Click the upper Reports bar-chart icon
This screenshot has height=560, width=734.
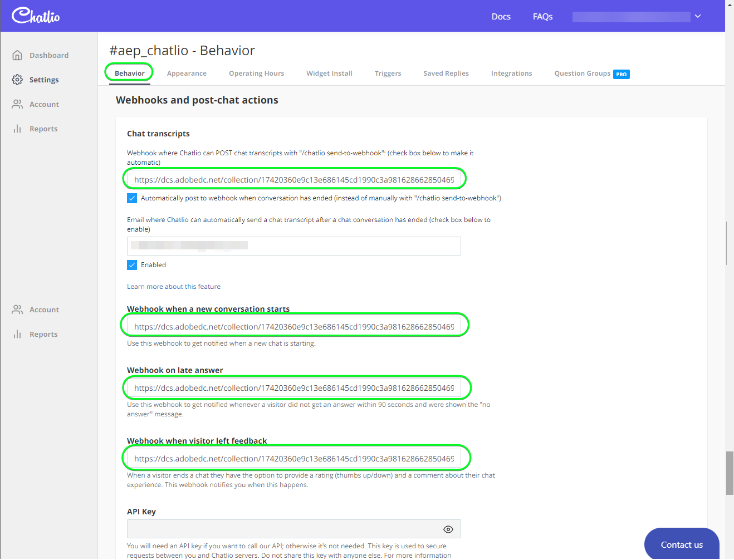click(17, 129)
